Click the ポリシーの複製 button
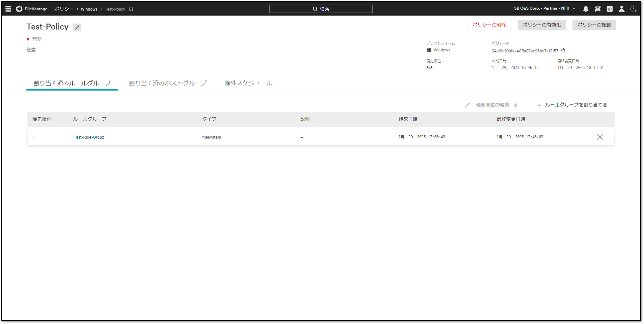 tap(594, 25)
